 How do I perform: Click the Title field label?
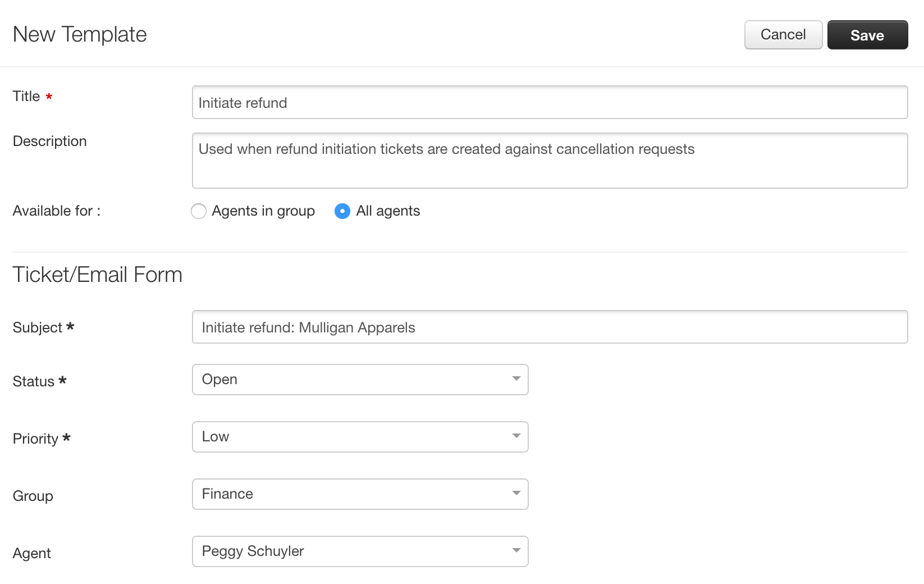(x=26, y=97)
